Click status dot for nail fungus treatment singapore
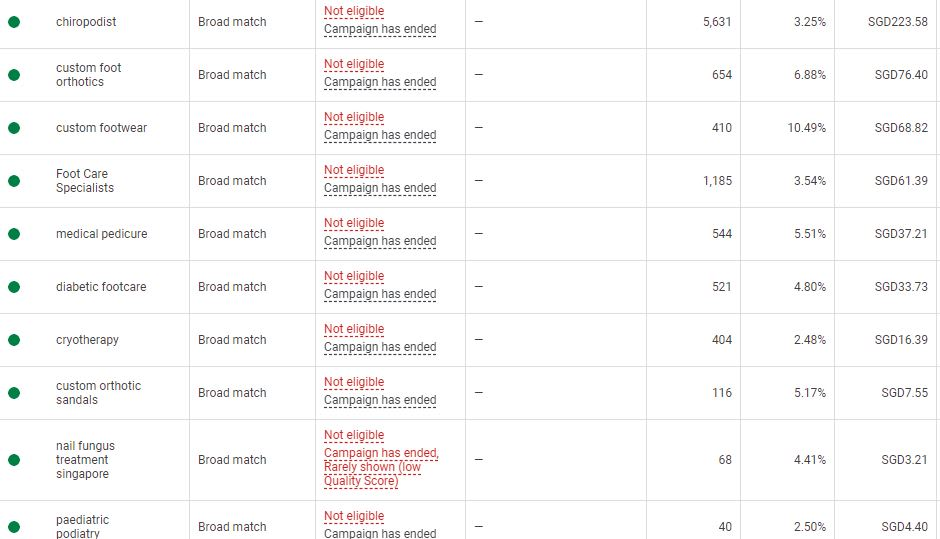Screen dimensions: 940x539 [14, 460]
